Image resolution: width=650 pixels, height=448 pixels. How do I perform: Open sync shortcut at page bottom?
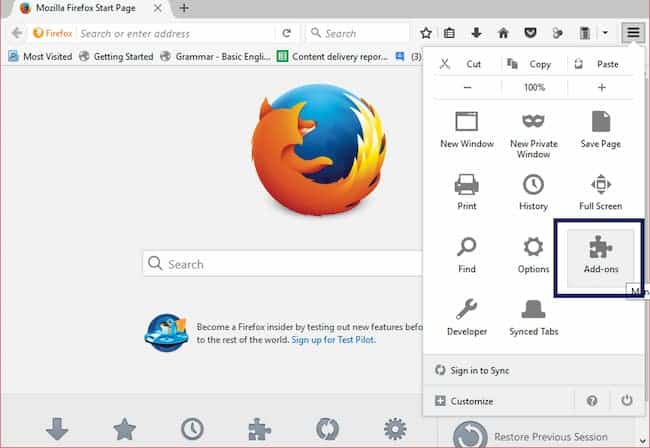327,429
